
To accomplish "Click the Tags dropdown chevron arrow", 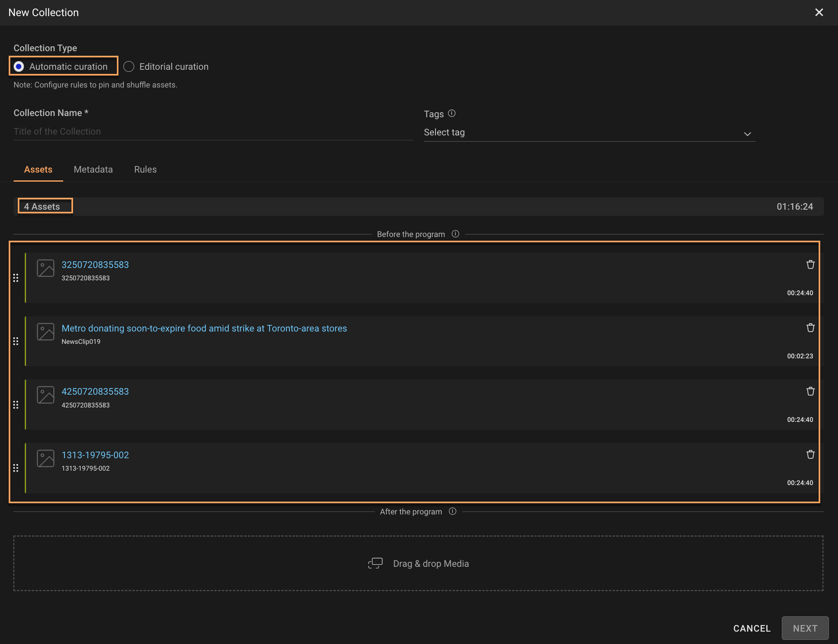I will click(747, 134).
